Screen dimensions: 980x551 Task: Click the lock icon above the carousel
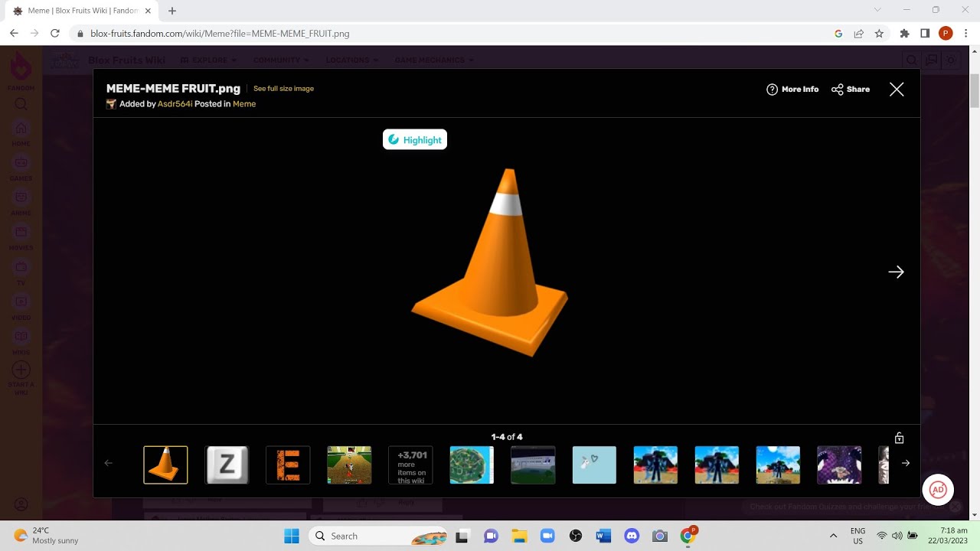(x=899, y=439)
